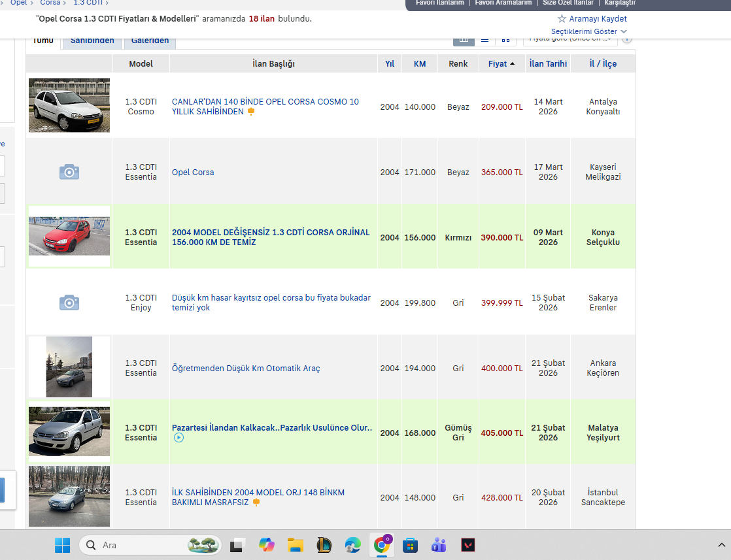Screen dimensions: 731x560
Task: Sort listings by İlan Tarihi column
Action: 548,64
